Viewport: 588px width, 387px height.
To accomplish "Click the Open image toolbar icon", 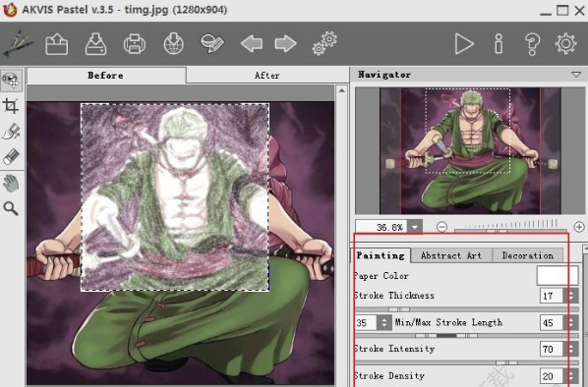I will pyautogui.click(x=57, y=44).
